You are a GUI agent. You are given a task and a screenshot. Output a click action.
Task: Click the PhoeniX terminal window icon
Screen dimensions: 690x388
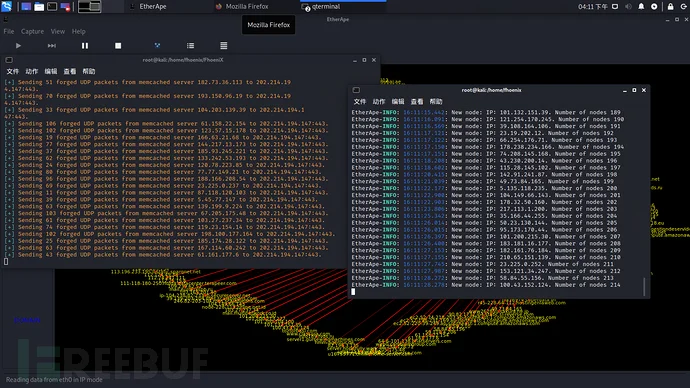(9, 60)
